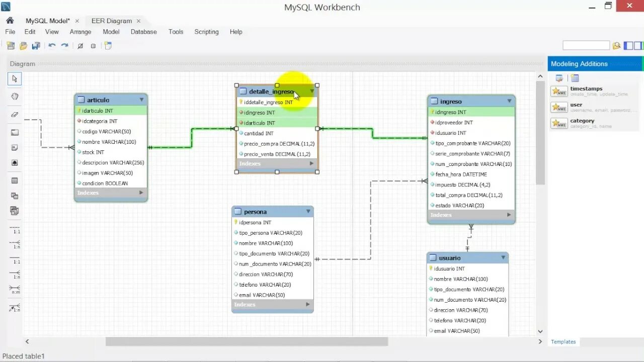
Task: Expand Indexes section of detalle_ingreso table
Action: pos(311,163)
